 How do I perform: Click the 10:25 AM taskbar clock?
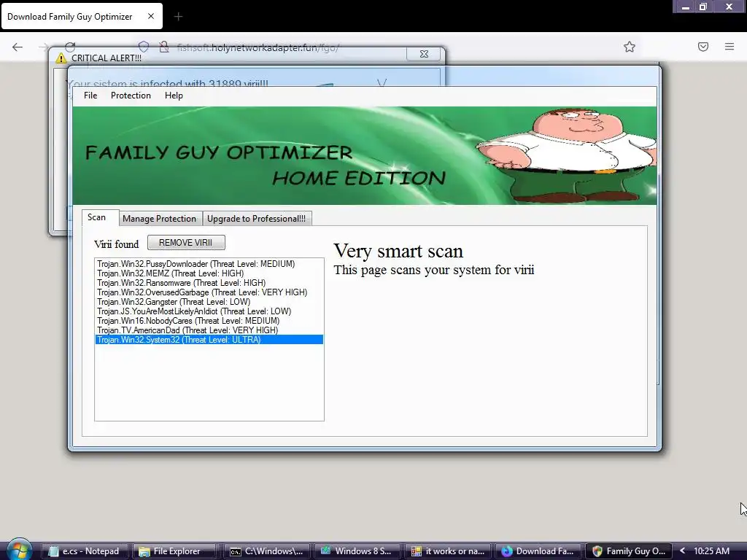712,551
